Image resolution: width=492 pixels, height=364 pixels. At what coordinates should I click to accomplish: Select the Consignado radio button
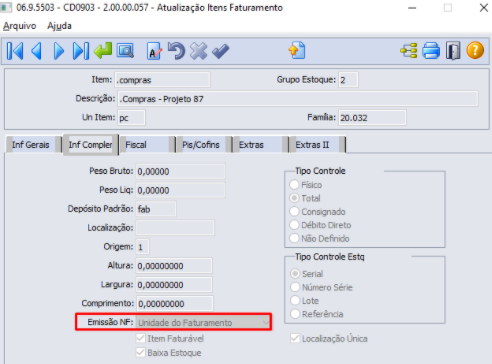pyautogui.click(x=294, y=211)
